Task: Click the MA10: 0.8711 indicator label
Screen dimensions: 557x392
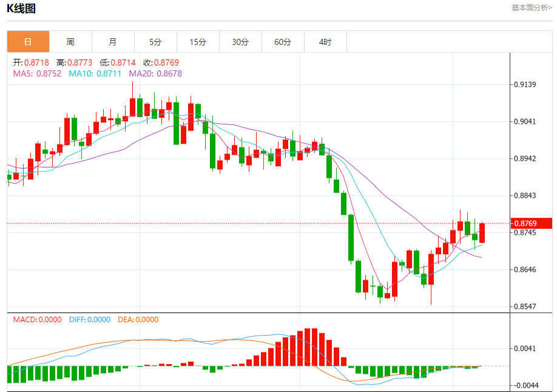Action: (95, 73)
